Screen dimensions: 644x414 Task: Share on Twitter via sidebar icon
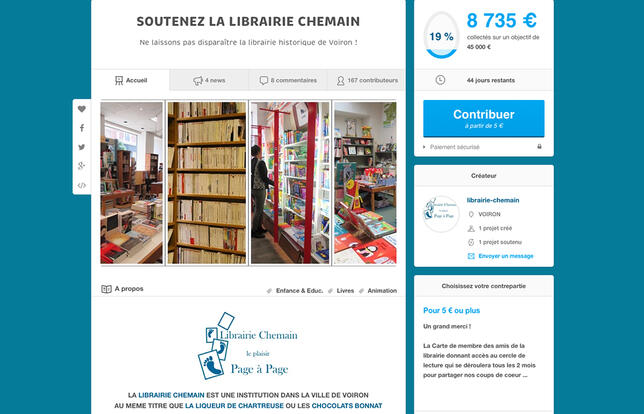coord(82,147)
